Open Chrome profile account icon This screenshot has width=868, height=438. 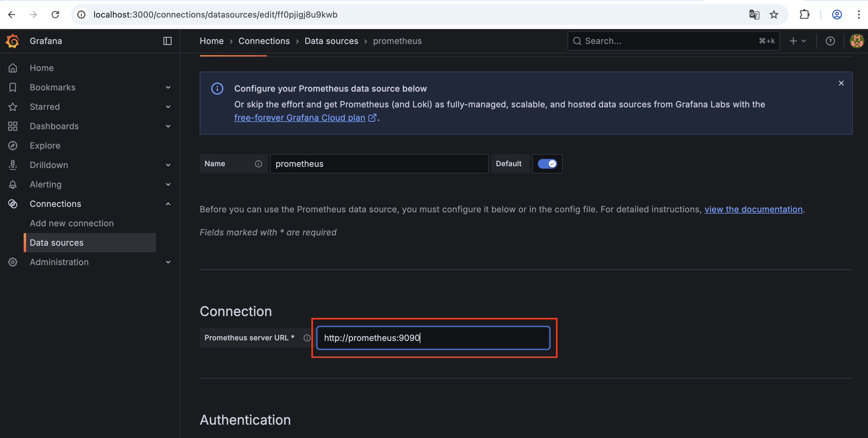tap(837, 15)
